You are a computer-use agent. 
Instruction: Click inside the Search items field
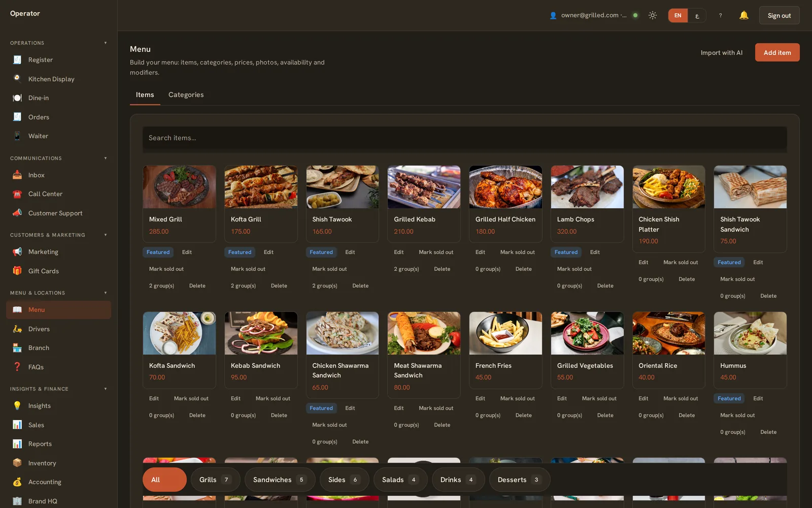click(x=464, y=138)
